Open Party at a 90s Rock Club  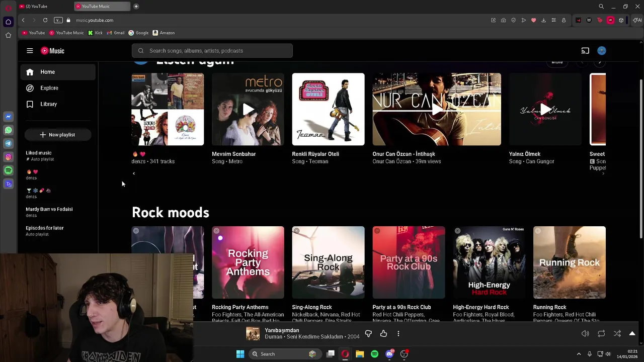click(409, 262)
